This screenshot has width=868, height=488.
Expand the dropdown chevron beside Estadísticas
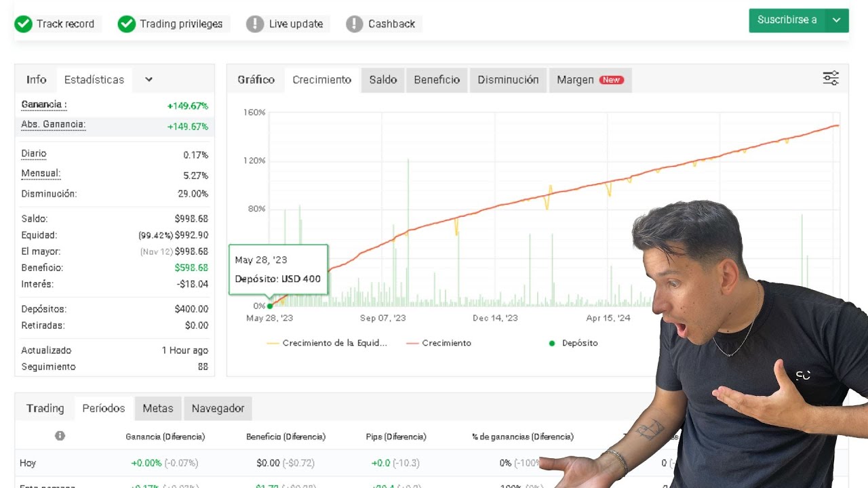(x=149, y=79)
